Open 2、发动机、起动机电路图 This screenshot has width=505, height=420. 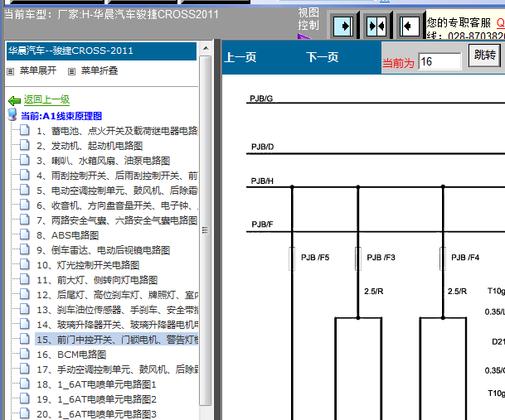click(90, 146)
